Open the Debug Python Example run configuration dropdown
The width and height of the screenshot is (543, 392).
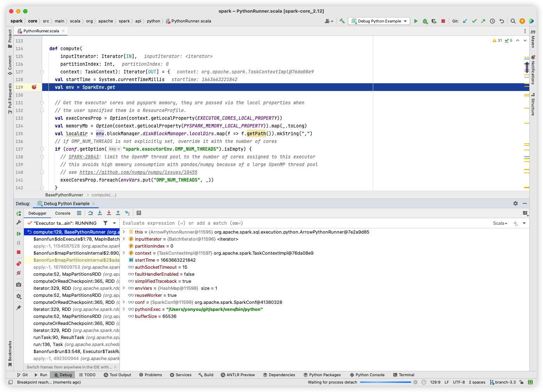click(x=379, y=21)
